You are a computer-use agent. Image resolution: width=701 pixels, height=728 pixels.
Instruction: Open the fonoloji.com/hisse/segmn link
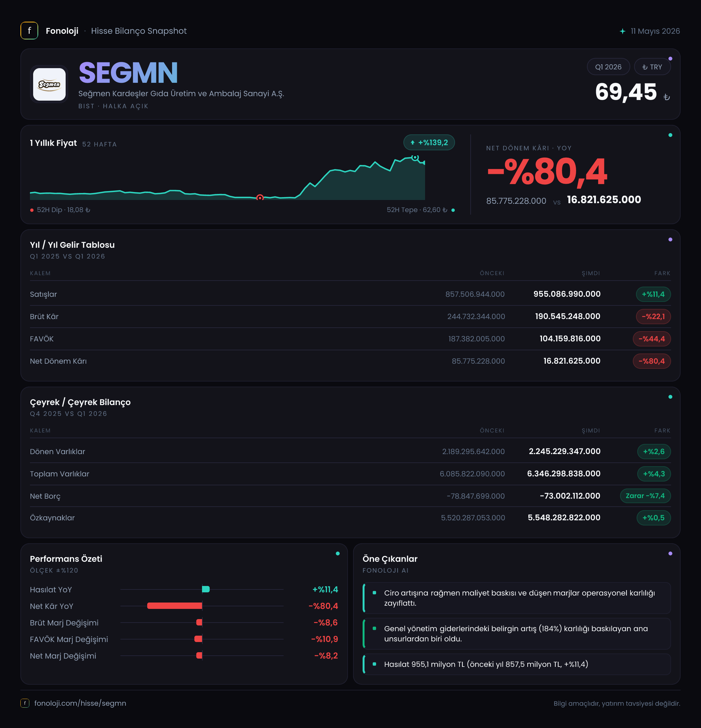coord(80,703)
